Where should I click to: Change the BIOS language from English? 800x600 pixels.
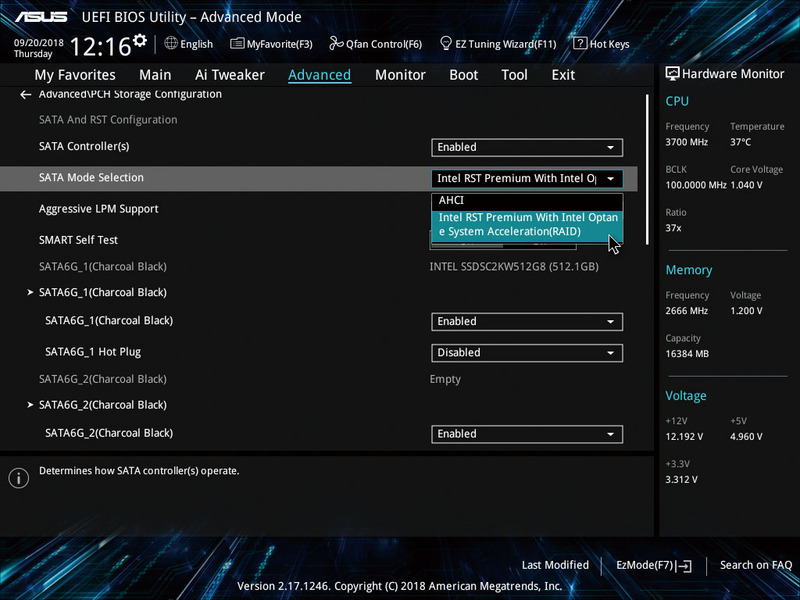tap(188, 43)
